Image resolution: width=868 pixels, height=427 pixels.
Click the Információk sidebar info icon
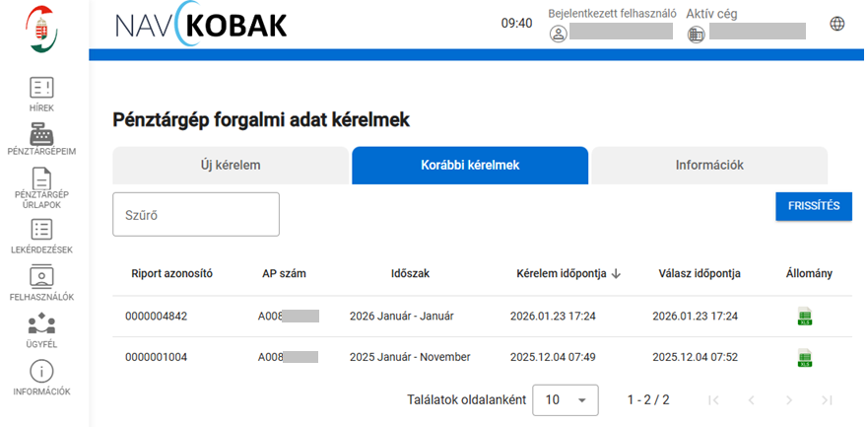(41, 372)
